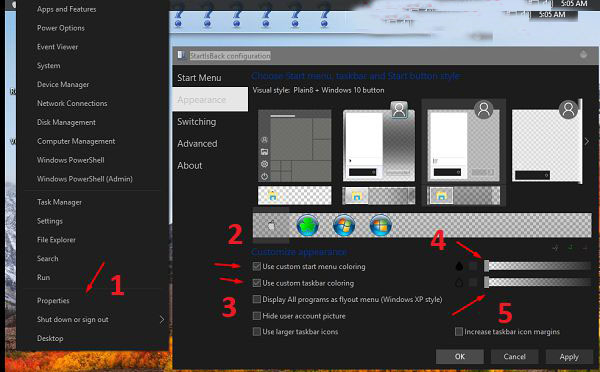The image size is (600, 372).
Task: Enable Increase taskbar icon margins
Action: coord(459,332)
